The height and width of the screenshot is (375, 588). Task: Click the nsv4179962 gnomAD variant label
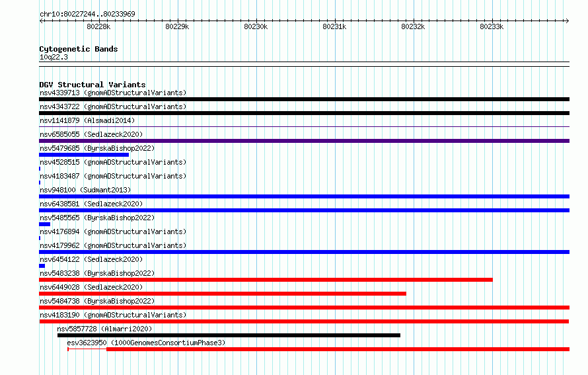tap(113, 245)
